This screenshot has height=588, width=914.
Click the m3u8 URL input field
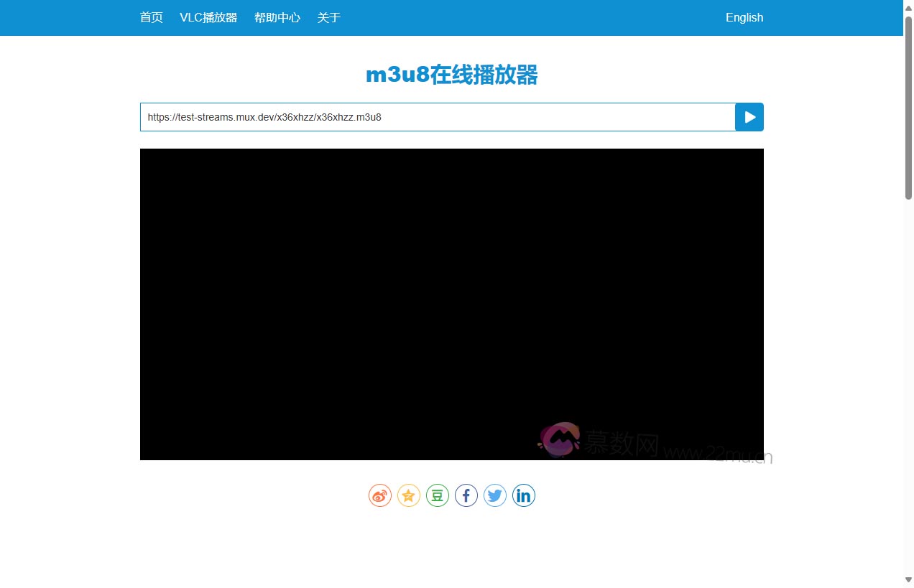[431, 117]
